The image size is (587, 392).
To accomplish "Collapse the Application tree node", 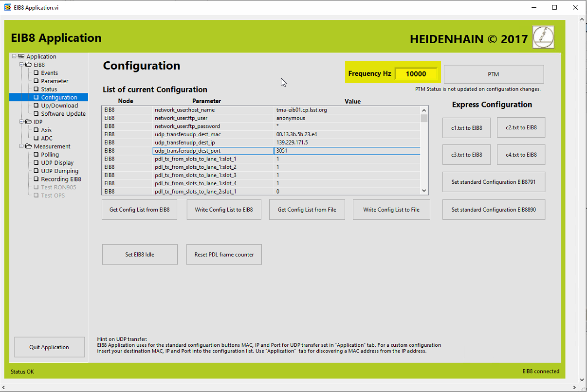I will pos(15,56).
